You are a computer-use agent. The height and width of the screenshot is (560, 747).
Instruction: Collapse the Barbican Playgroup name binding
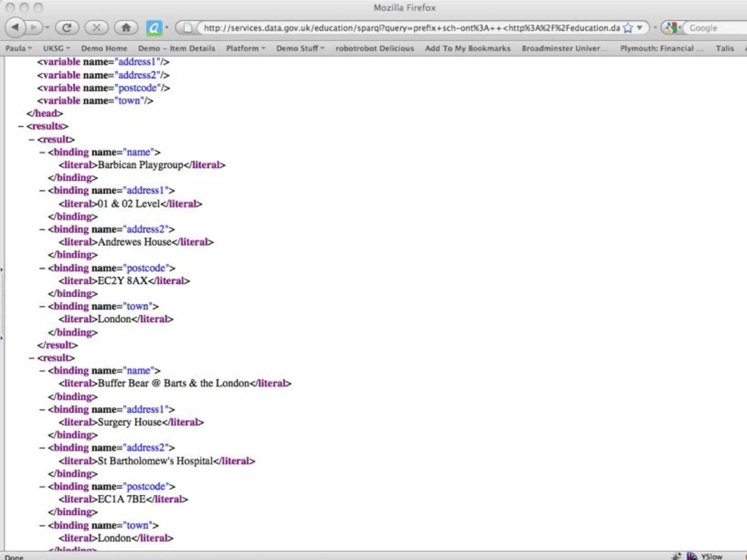pyautogui.click(x=43, y=152)
